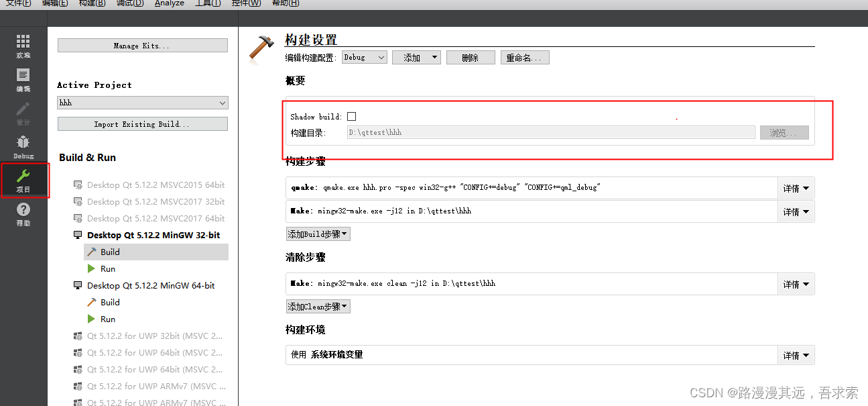Select Run under MinGW 32-bit kit

coord(108,268)
